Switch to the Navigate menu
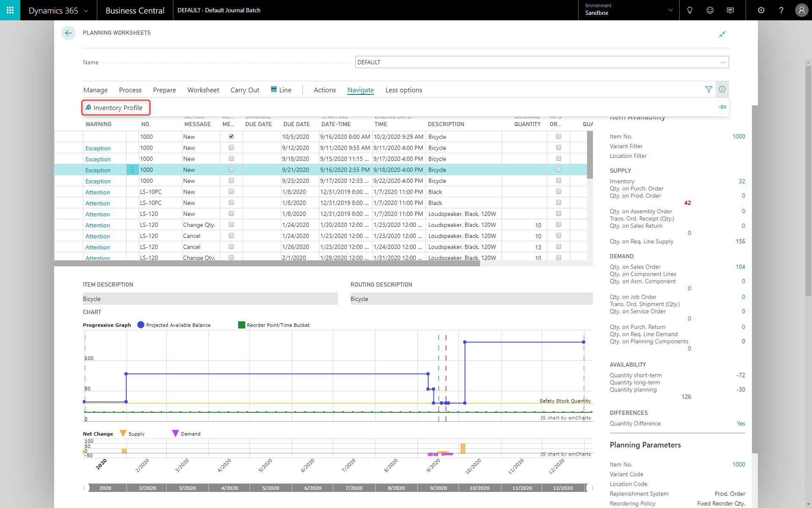Screen dimensions: 812x508 pyautogui.click(x=360, y=90)
